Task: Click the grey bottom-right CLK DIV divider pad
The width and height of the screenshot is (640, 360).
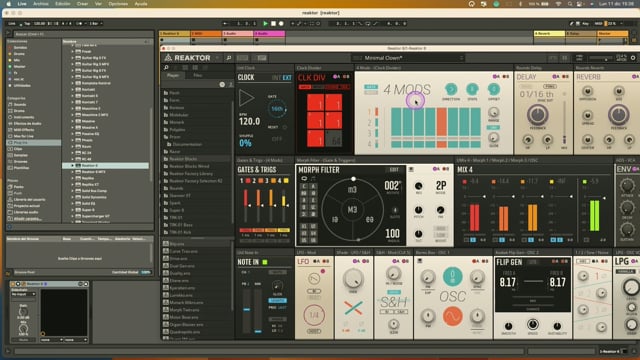Action: coord(333,138)
